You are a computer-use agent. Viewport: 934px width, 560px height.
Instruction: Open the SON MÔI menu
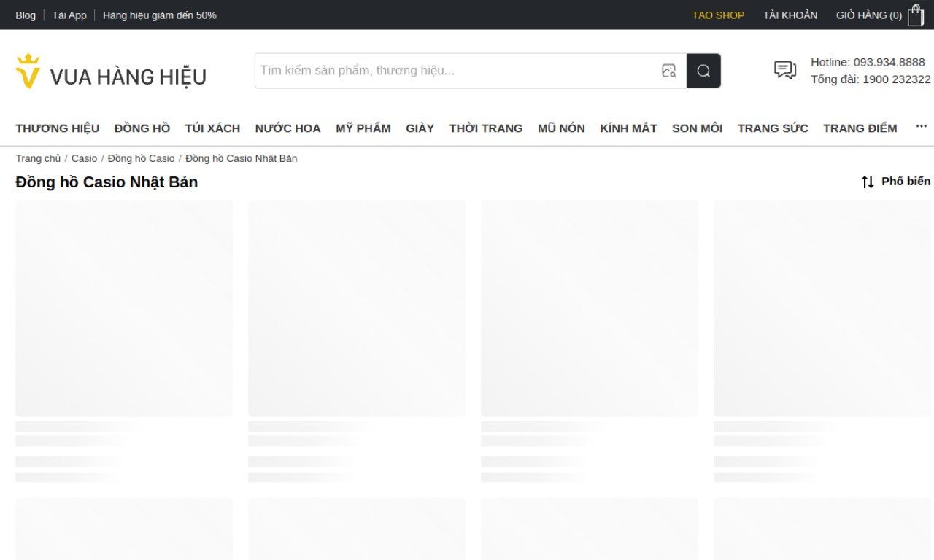pos(697,128)
